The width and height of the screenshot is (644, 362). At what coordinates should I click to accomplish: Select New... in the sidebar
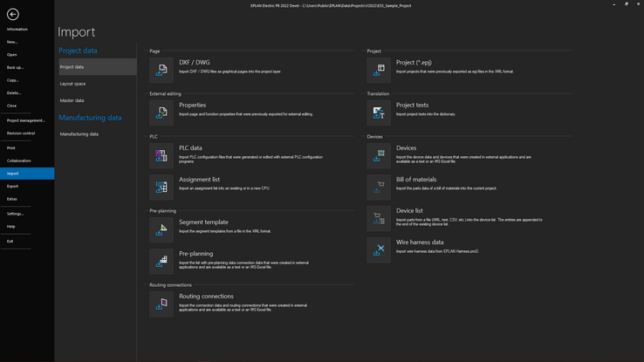pyautogui.click(x=27, y=42)
